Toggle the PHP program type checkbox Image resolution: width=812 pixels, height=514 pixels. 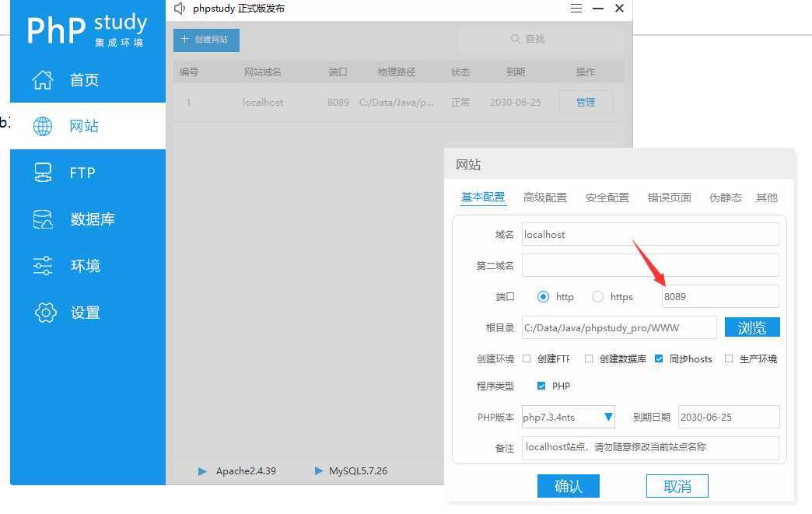click(541, 386)
